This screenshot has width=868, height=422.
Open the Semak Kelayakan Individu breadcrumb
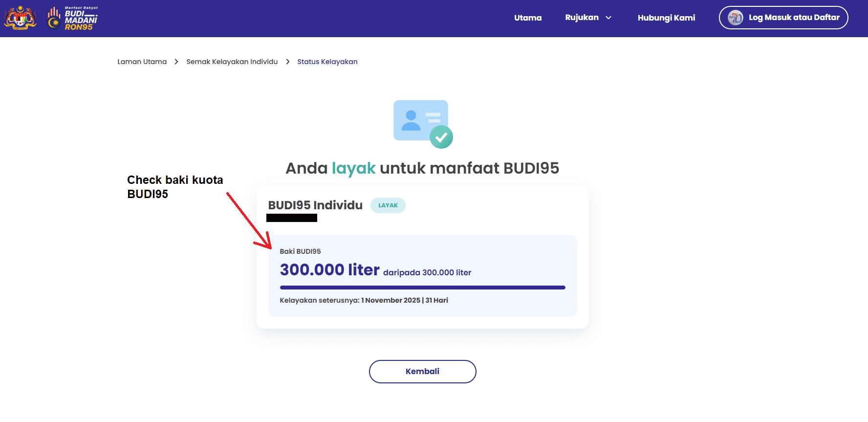coord(232,62)
